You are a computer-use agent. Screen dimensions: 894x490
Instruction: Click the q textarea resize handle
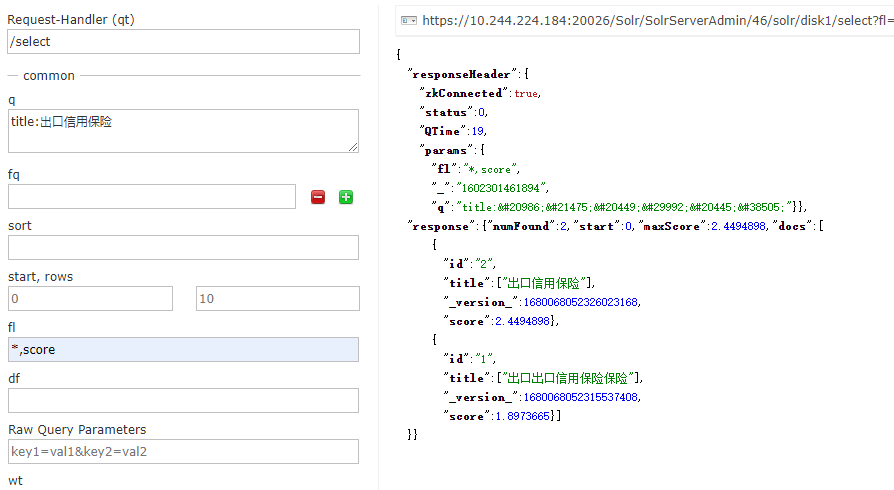coord(354,148)
